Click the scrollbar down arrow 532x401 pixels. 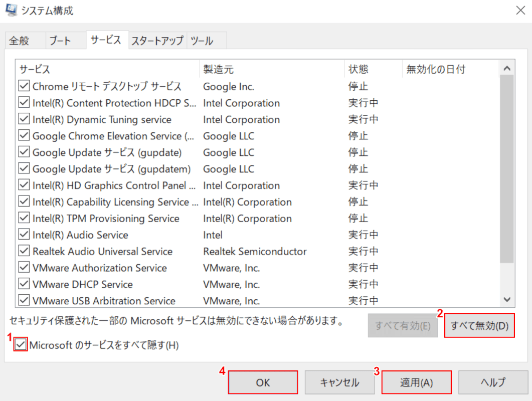507,299
